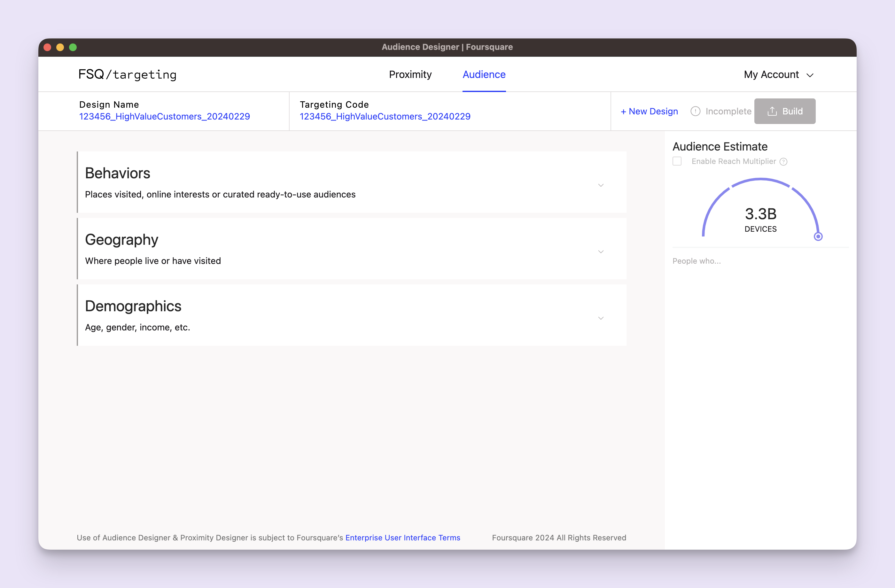Click the FSQ/targeting logo icon
Screen dimensions: 895x588
pyautogui.click(x=128, y=74)
